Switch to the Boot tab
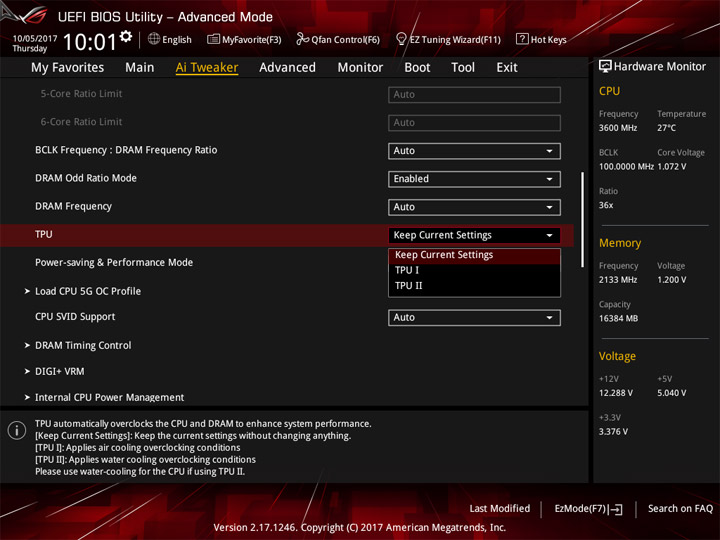 (417, 68)
